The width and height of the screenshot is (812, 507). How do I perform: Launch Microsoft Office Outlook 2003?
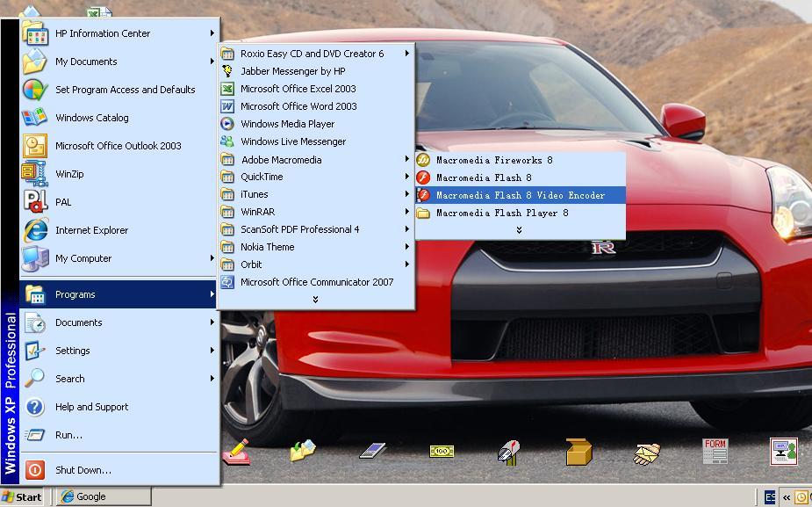click(119, 146)
